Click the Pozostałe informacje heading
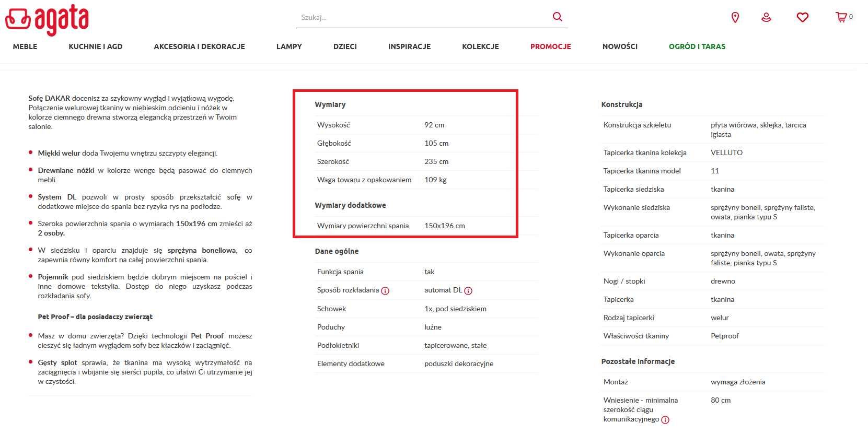The width and height of the screenshot is (868, 434). (638, 361)
